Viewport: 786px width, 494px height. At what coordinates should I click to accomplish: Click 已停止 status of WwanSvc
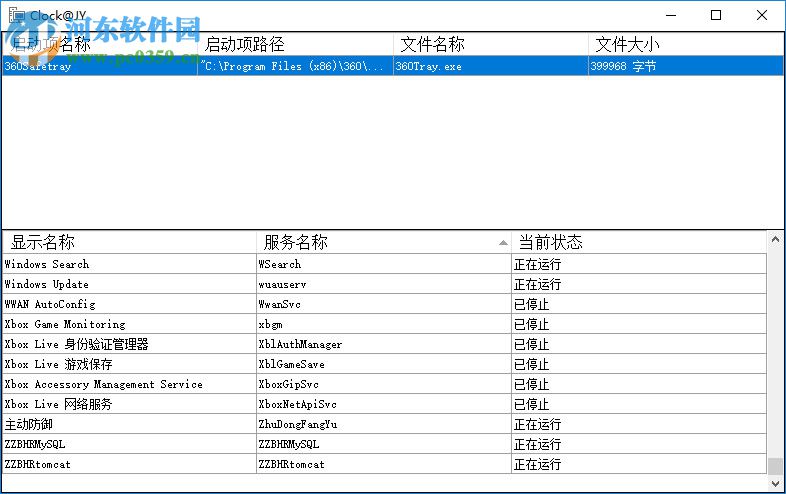coord(639,304)
